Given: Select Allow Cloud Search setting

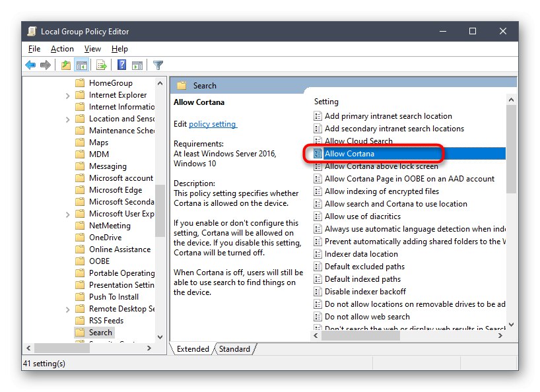Looking at the screenshot, I should 358,141.
